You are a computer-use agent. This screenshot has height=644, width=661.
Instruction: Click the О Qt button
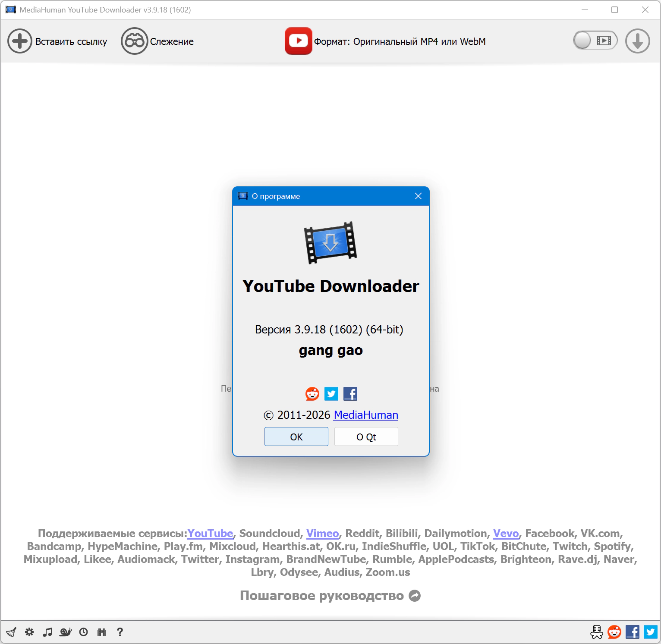366,437
